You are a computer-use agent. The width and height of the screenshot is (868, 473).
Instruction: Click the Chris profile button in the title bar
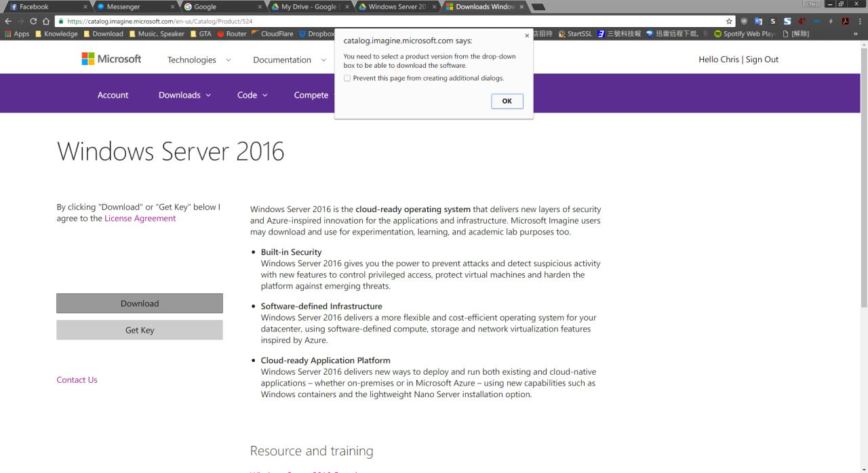tap(811, 4)
